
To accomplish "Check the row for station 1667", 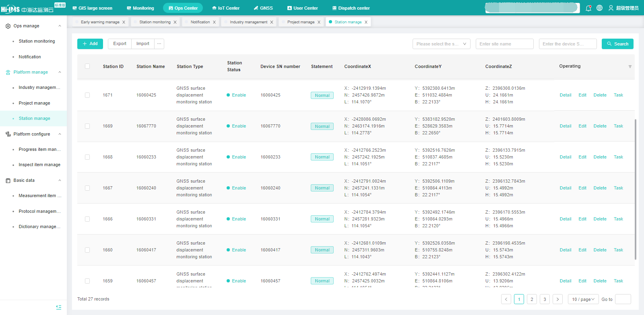I will click(87, 188).
